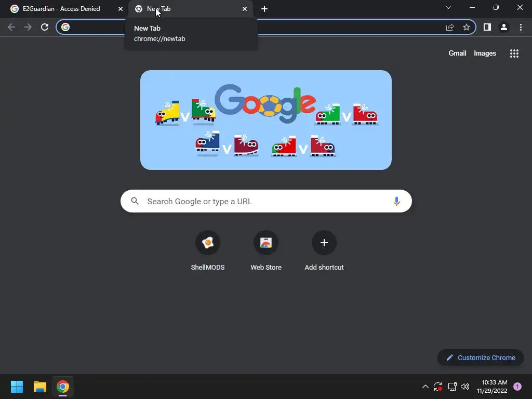The image size is (532, 399).
Task: Switch to E2Guardian - Access Denied tab
Action: click(x=63, y=9)
